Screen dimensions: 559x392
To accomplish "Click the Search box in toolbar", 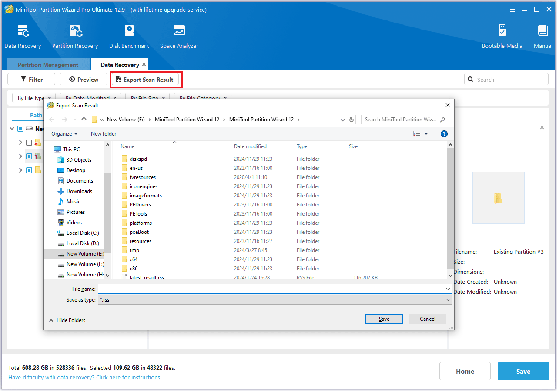I will click(x=506, y=80).
